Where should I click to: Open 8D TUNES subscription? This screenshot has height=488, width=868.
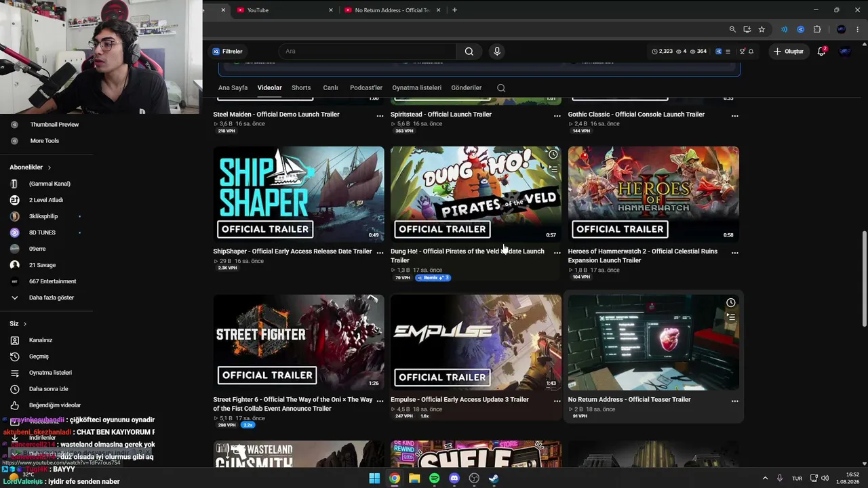click(x=42, y=232)
